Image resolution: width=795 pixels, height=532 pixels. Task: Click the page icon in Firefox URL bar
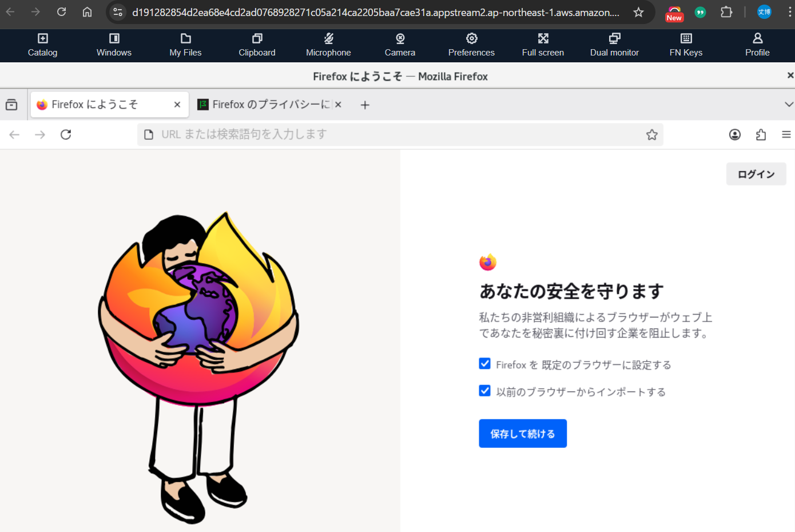coord(149,134)
